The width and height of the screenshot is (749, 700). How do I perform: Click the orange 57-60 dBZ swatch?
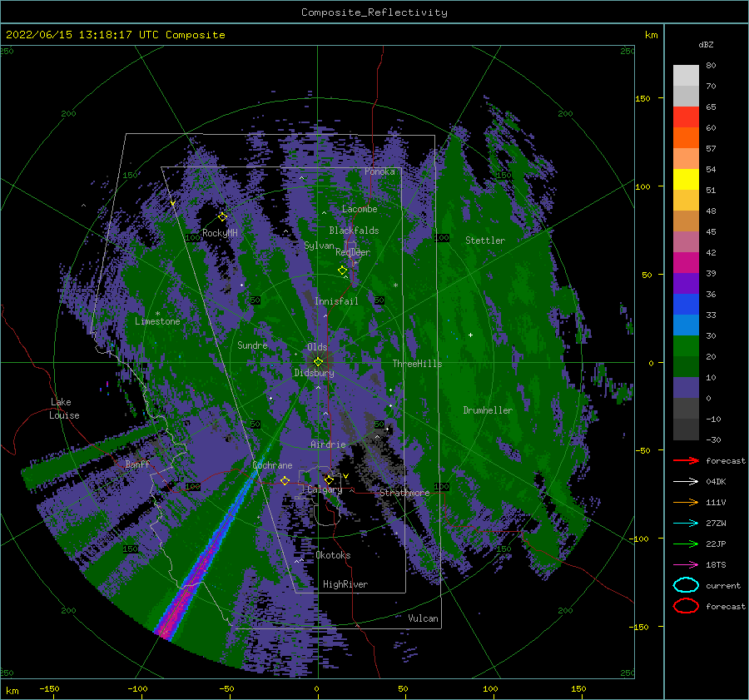(686, 138)
